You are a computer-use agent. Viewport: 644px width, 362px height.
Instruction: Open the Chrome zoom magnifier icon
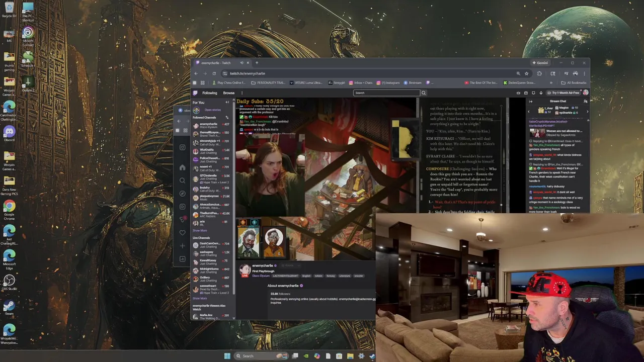[518, 73]
